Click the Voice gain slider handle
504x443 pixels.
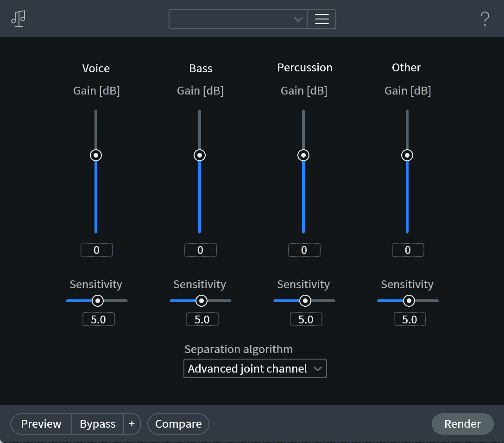96,155
